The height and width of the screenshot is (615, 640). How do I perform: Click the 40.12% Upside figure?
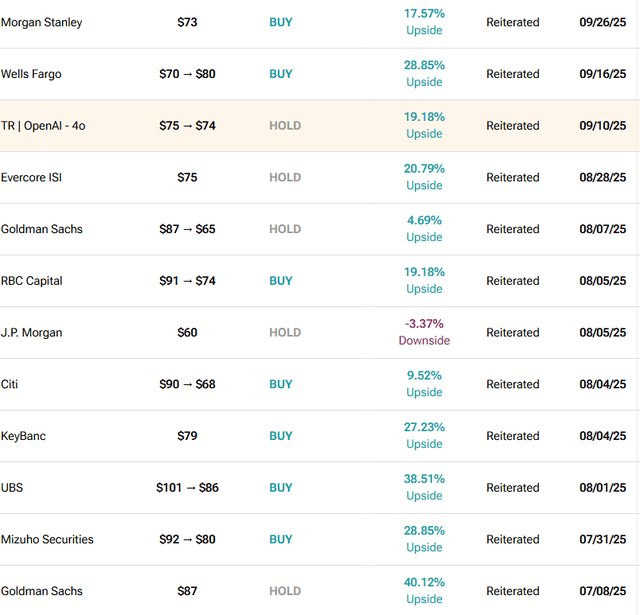(424, 590)
